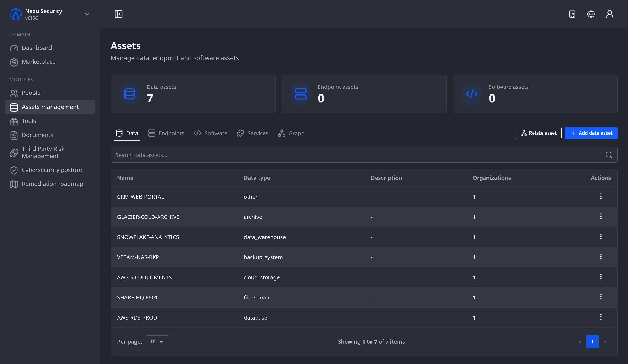Select Assets management in sidebar

coord(50,107)
